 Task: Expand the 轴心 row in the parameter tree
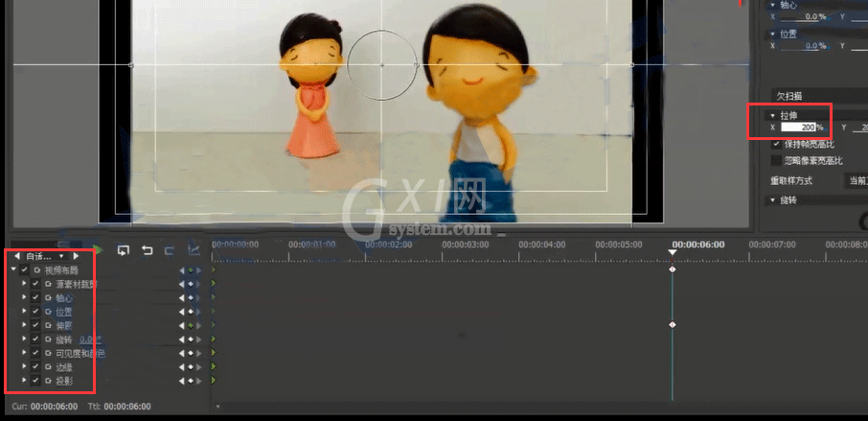tap(24, 297)
